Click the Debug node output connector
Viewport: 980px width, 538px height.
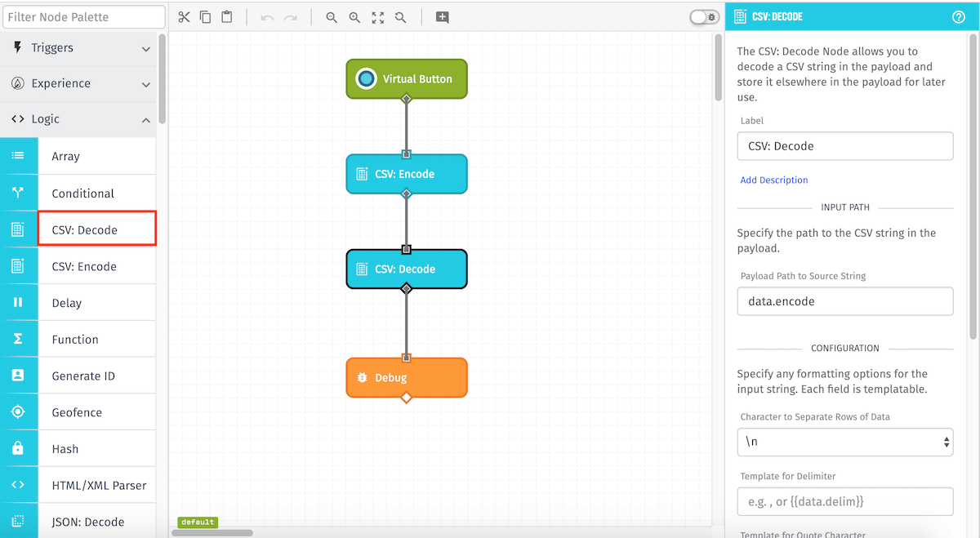point(406,398)
